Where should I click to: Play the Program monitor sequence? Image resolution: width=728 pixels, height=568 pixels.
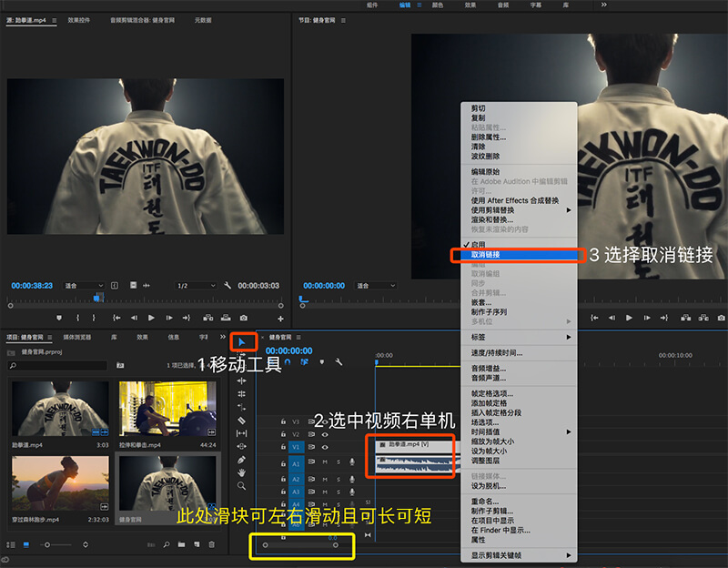coord(629,318)
